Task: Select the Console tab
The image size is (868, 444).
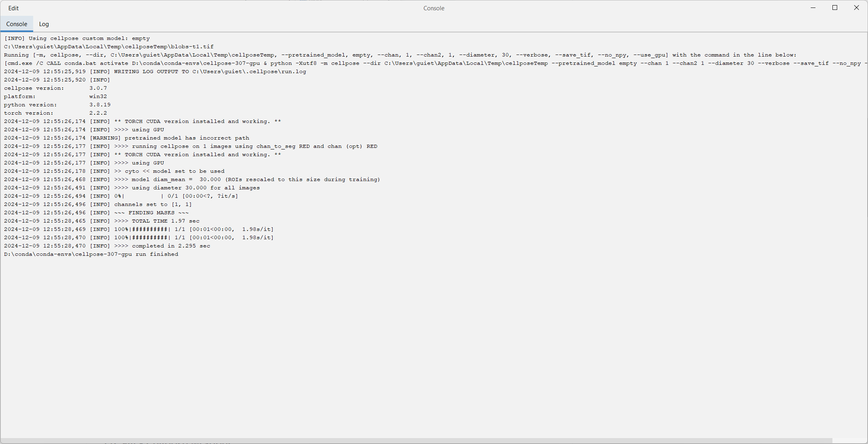Action: [17, 24]
